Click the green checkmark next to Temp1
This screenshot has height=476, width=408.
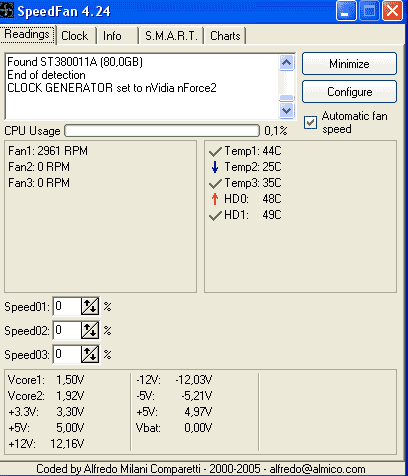pos(215,152)
